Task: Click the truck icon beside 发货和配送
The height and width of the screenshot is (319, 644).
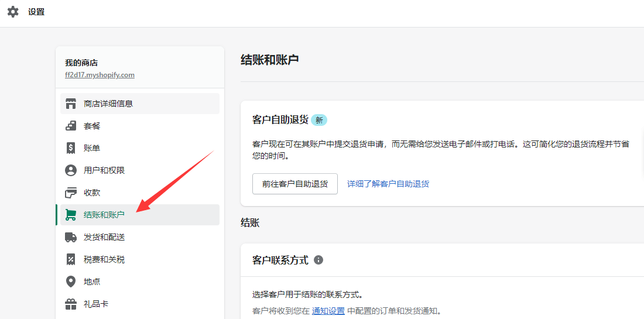Action: (x=71, y=237)
